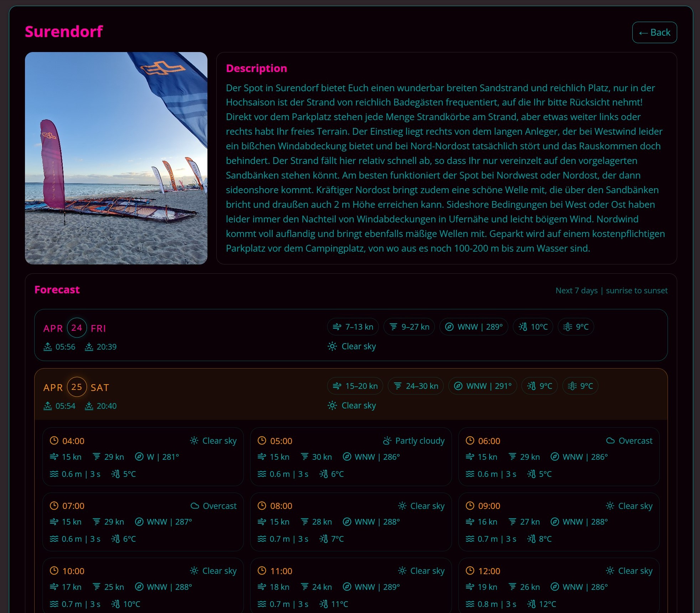Click the wave height icon in 08:00 card
The height and width of the screenshot is (613, 700).
[262, 539]
